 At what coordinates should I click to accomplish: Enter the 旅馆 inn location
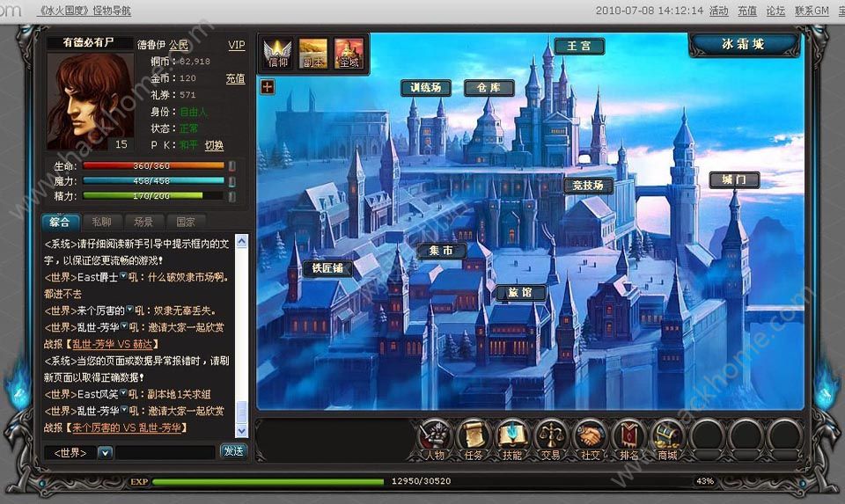click(x=520, y=292)
